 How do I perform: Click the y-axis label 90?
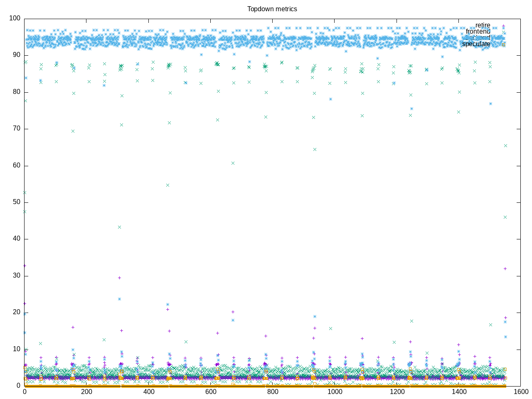(x=16, y=55)
